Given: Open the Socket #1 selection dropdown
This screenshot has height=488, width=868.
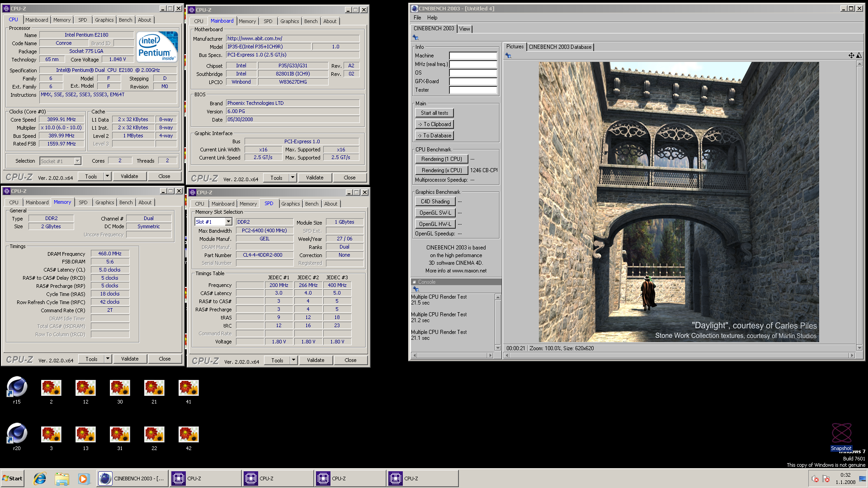Looking at the screenshot, I should pyautogui.click(x=77, y=161).
